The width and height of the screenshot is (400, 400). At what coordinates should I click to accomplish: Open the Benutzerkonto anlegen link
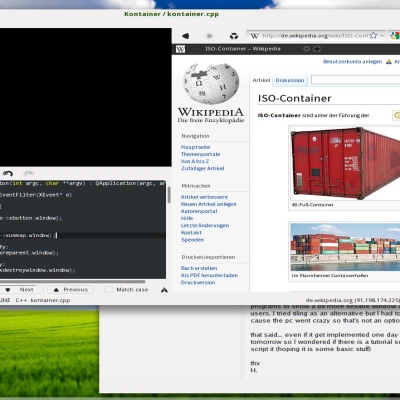(352, 62)
